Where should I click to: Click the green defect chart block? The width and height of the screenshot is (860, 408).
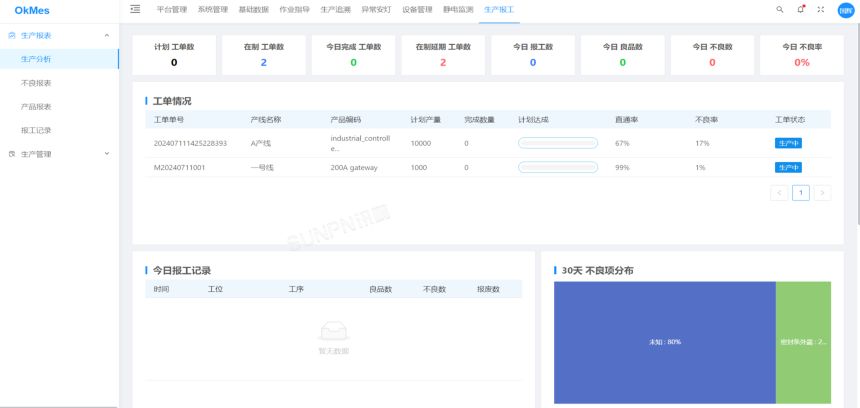804,342
